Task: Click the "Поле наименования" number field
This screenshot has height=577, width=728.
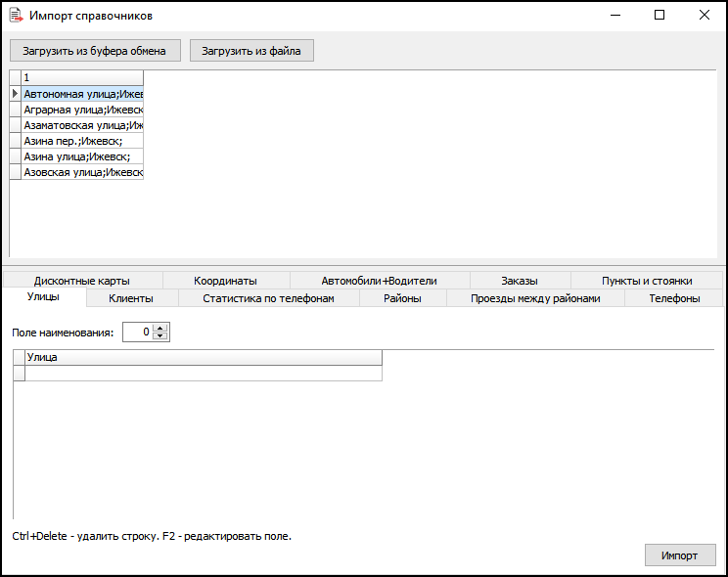Action: (138, 333)
